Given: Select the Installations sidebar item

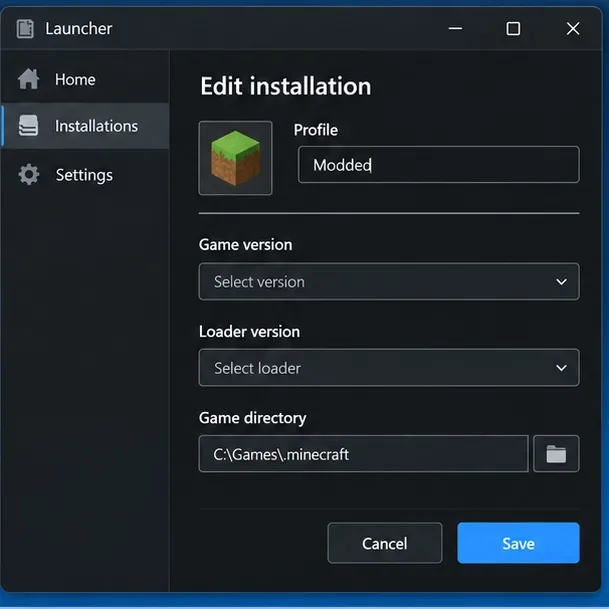Looking at the screenshot, I should tap(85, 126).
